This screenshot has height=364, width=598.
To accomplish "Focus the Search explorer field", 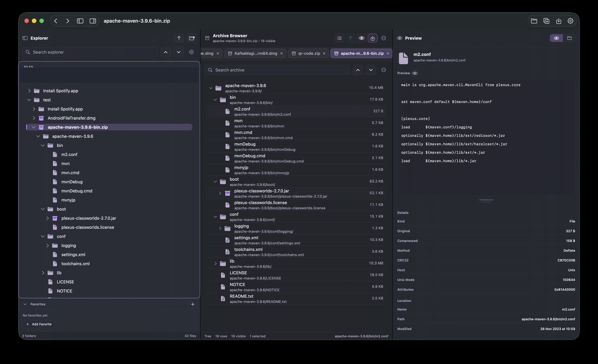I will pyautogui.click(x=90, y=52).
